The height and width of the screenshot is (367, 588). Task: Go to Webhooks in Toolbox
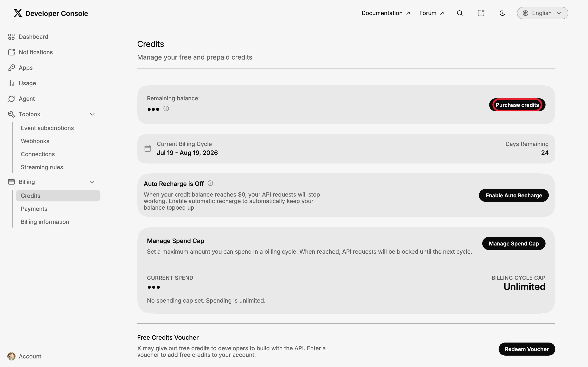click(x=35, y=141)
